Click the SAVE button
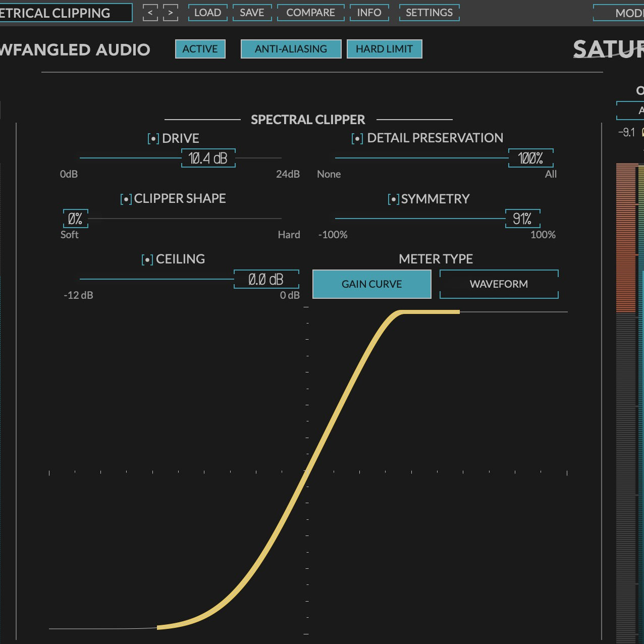Screen dimensions: 644x644 tap(252, 13)
